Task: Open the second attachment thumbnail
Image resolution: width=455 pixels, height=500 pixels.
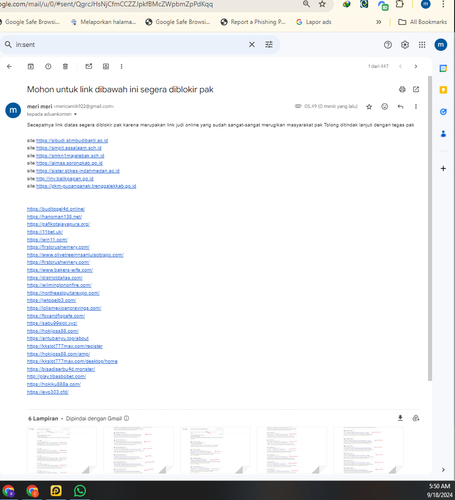Action: (138, 450)
